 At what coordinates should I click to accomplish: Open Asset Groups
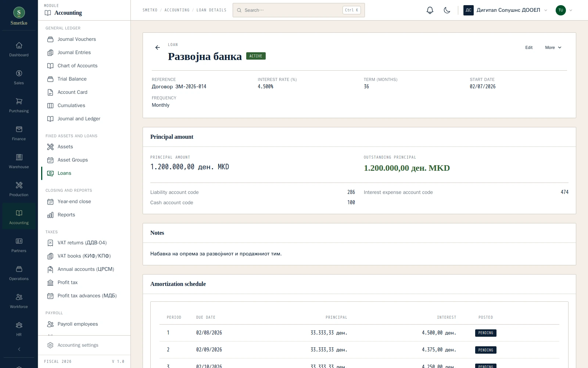85,160
